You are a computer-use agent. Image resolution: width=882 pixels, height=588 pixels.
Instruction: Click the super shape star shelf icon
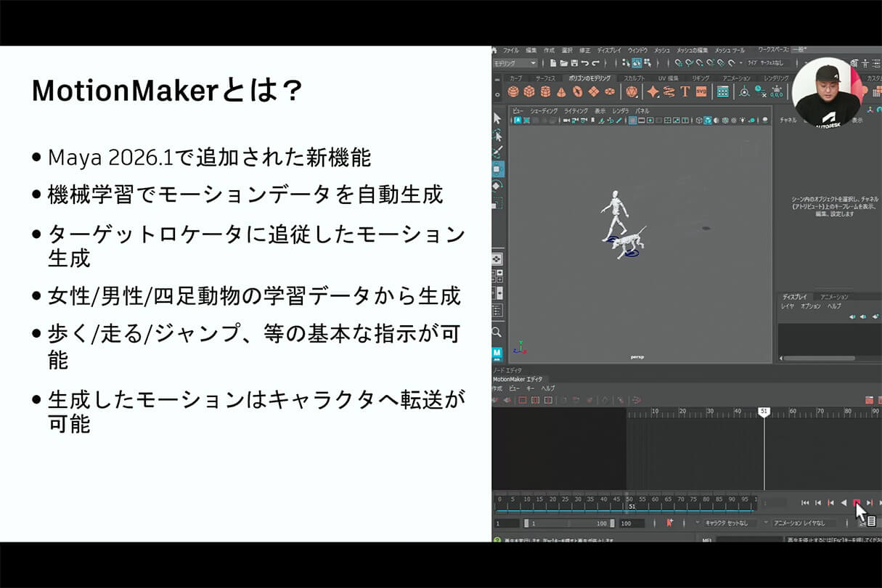pos(653,91)
